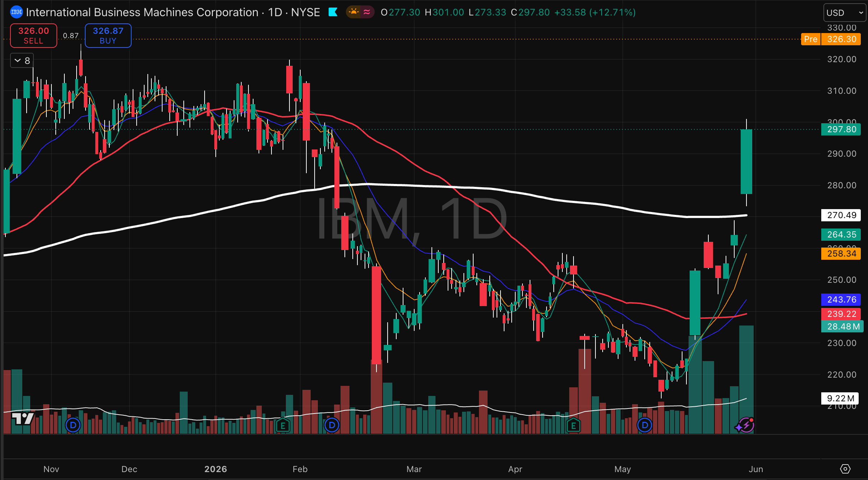Click the change value +33.58 (+12.71%)
This screenshot has width=868, height=480.
[x=595, y=12]
